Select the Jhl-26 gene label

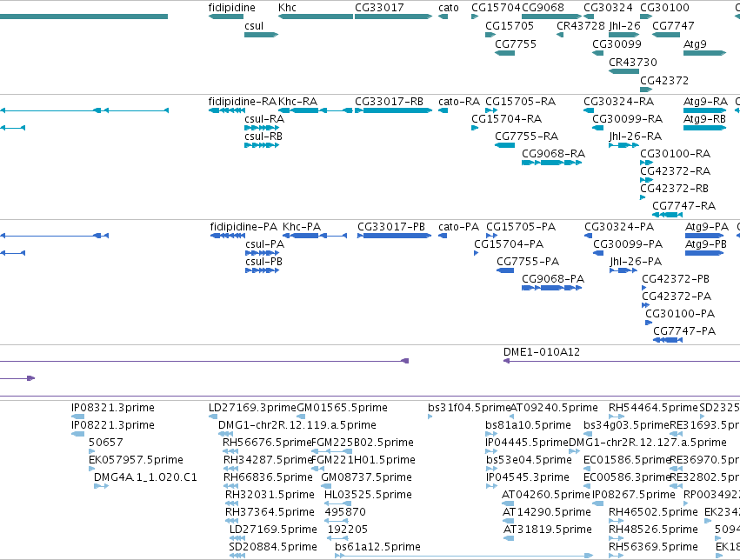coord(624,26)
